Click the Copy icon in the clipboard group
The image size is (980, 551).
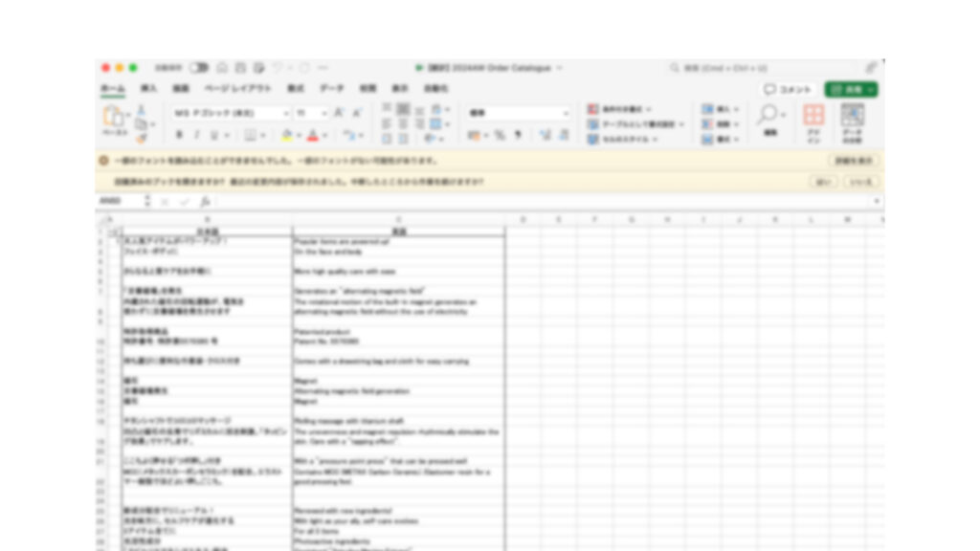click(142, 124)
